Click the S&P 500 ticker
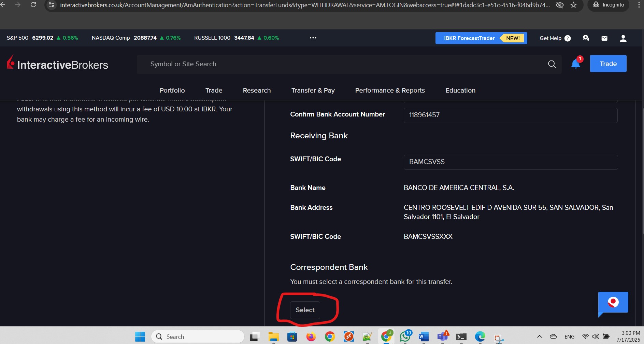 point(42,38)
